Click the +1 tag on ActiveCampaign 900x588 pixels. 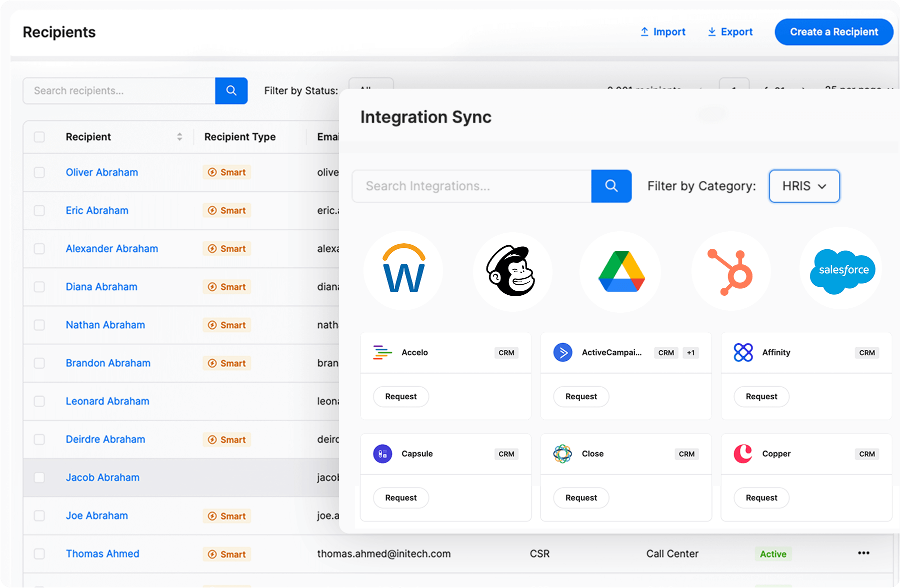pos(690,353)
